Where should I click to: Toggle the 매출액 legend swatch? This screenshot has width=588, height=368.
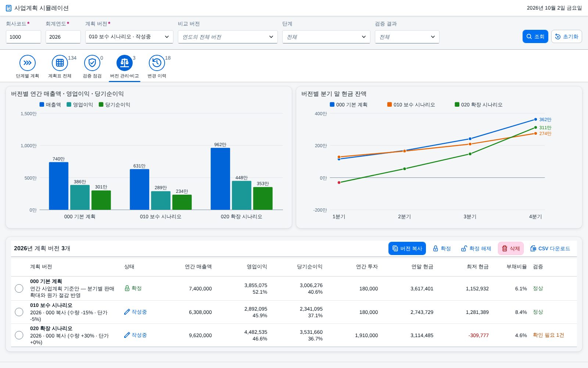42,105
